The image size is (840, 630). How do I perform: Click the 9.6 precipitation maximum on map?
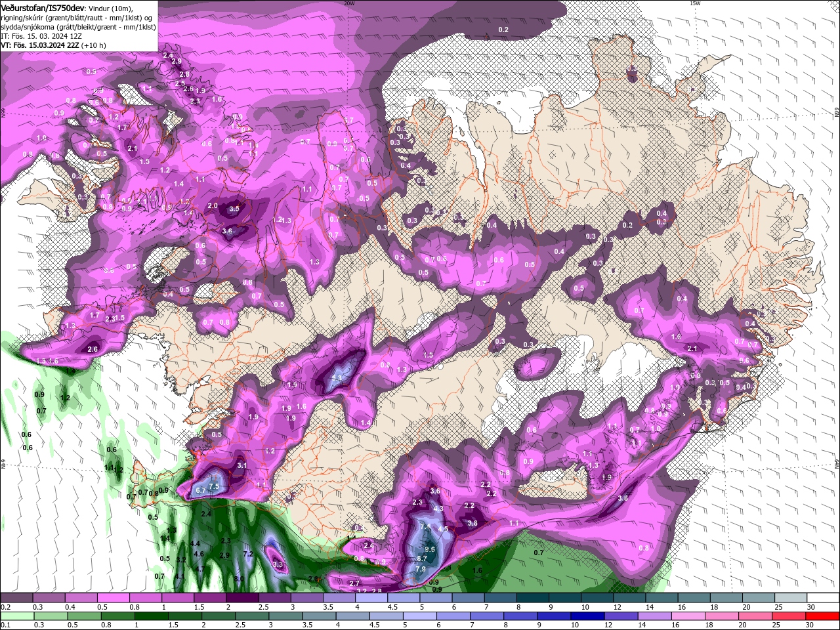pyautogui.click(x=430, y=549)
